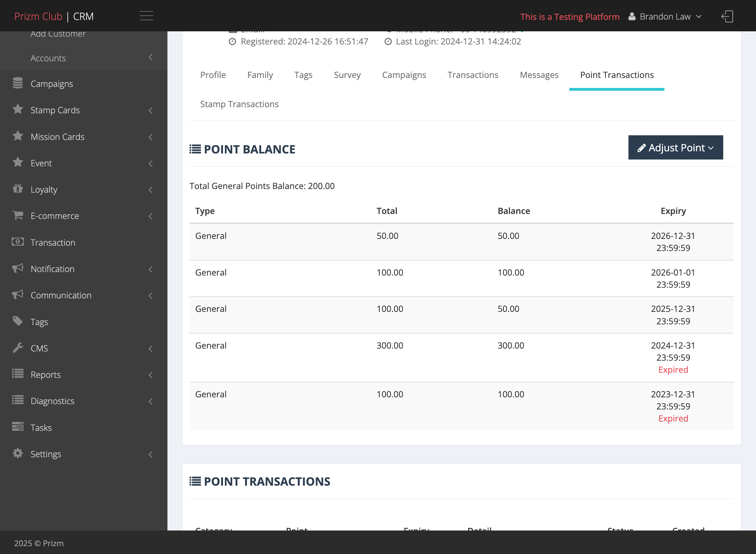Open the Stamp Transactions tab
Image resolution: width=756 pixels, height=554 pixels.
coord(239,104)
